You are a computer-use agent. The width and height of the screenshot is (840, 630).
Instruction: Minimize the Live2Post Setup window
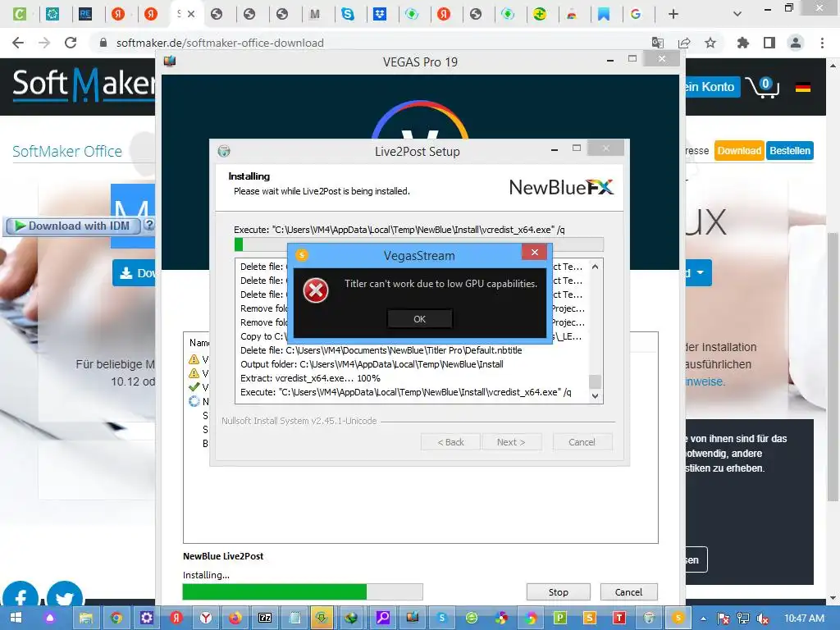click(555, 149)
